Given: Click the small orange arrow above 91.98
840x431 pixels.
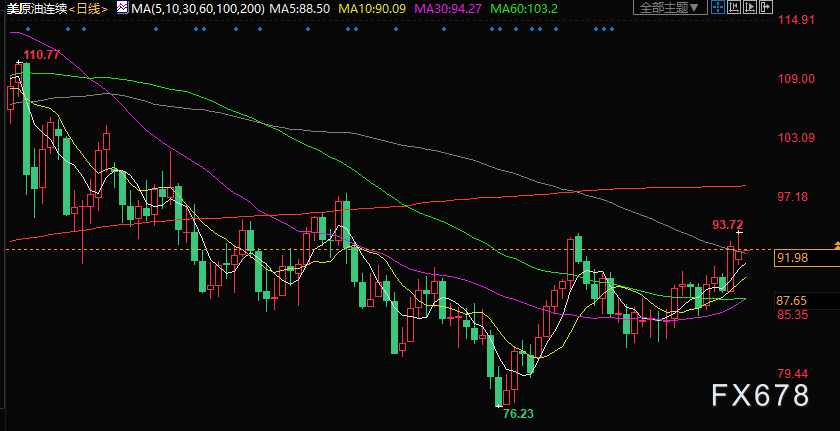Looking at the screenshot, I should (836, 245).
